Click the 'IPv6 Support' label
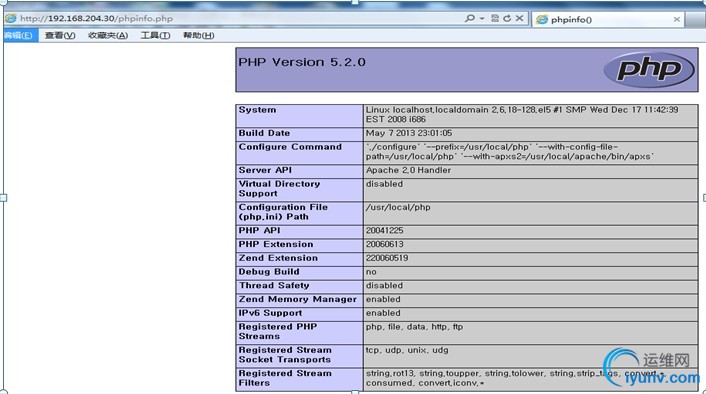Viewport: 706px width, 394px height. pyautogui.click(x=270, y=313)
